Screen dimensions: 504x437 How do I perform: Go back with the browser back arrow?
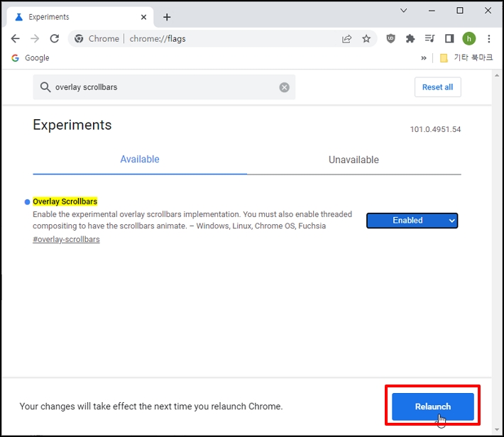click(15, 39)
